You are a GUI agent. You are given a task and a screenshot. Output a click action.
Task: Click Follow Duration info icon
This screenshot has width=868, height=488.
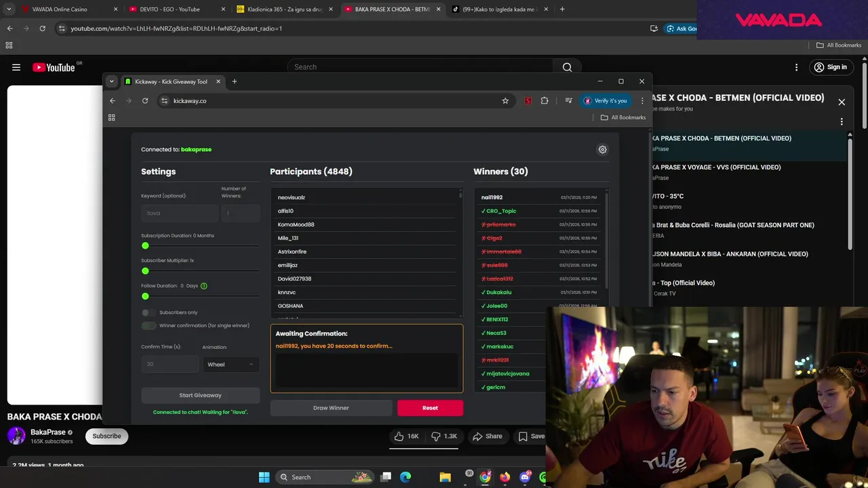tap(203, 286)
